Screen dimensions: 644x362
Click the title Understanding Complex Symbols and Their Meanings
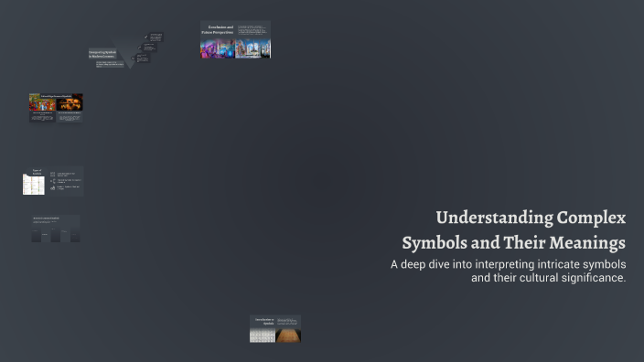pyautogui.click(x=514, y=229)
